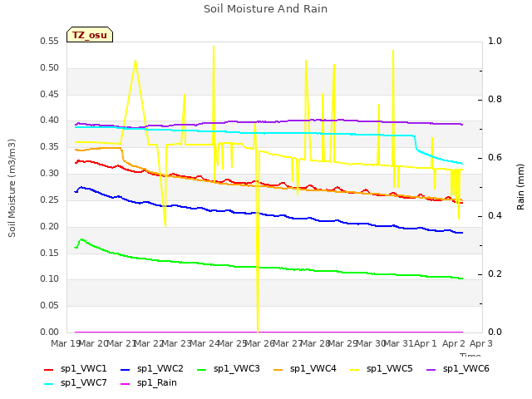Image resolution: width=532 pixels, height=399 pixels.
Task: Click the Mar 29 x-axis tick label
Action: 342,343
